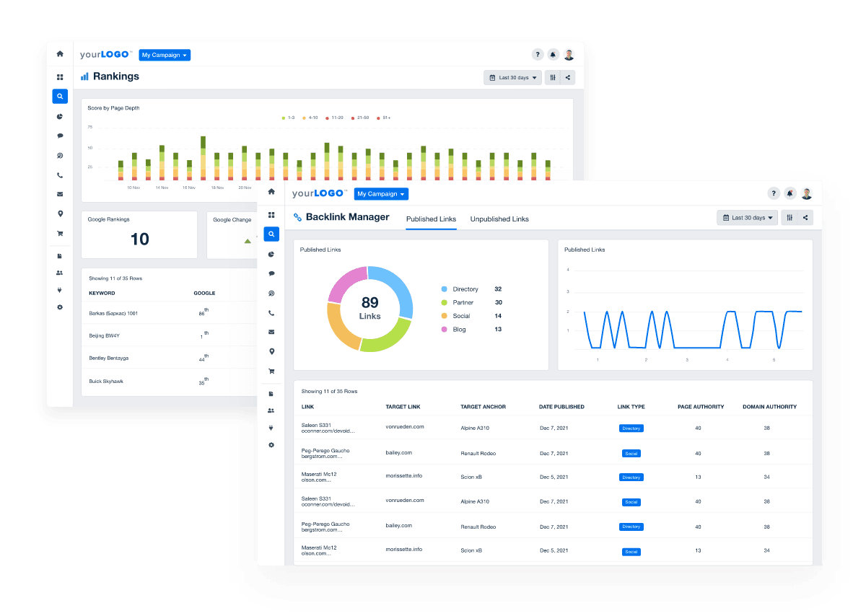Image resolution: width=866 pixels, height=616 pixels.
Task: Expand the My Campaign dropdown
Action: tap(380, 193)
